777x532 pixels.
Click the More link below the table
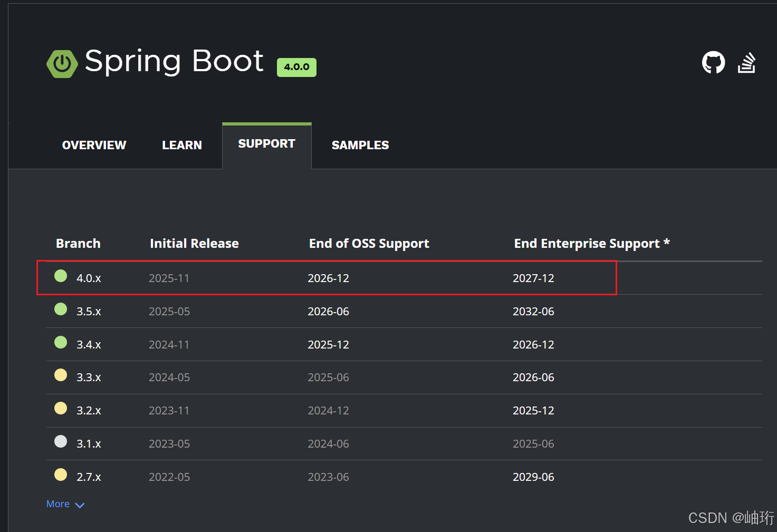[x=57, y=504]
